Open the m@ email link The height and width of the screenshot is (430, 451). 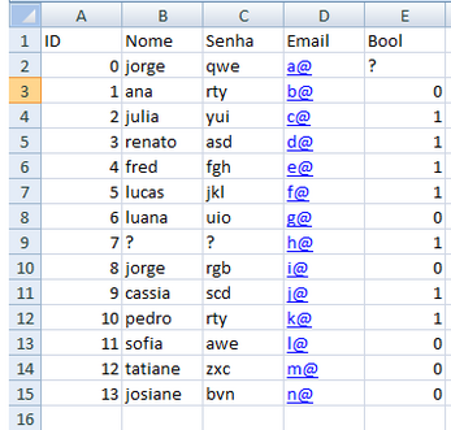pyautogui.click(x=302, y=369)
